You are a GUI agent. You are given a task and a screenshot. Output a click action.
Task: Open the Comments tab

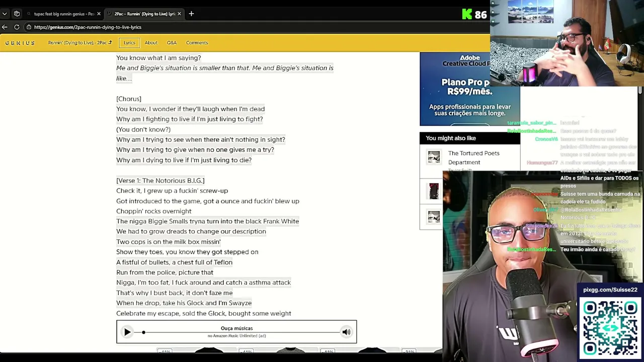[x=197, y=43]
